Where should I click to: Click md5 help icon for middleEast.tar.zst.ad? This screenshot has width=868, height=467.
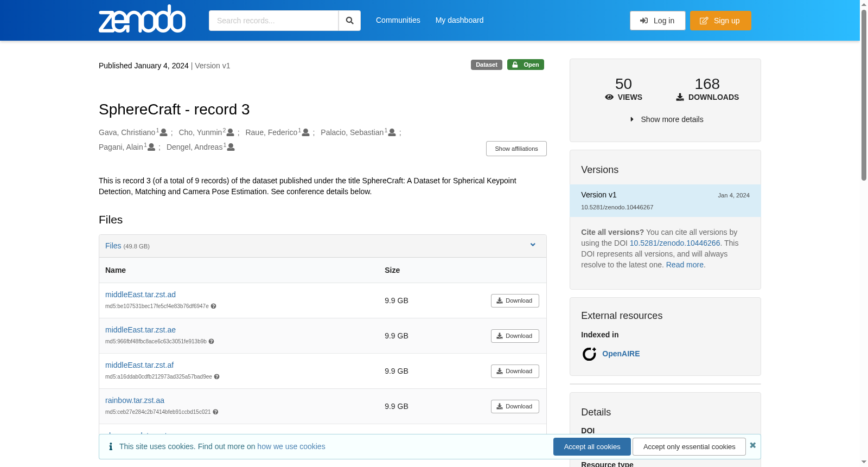pos(214,306)
